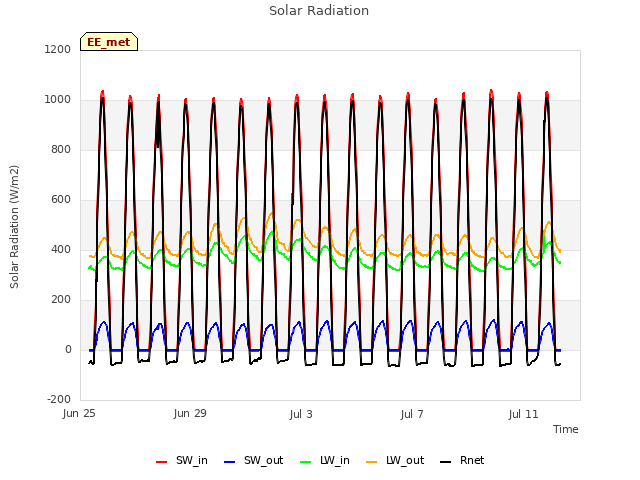Viewport: 640px width, 480px height.
Task: Click the 200 y-axis tick label
Action: pos(61,300)
